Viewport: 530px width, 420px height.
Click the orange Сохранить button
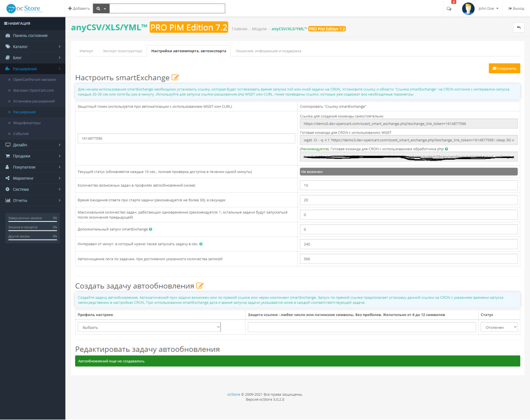(x=504, y=68)
